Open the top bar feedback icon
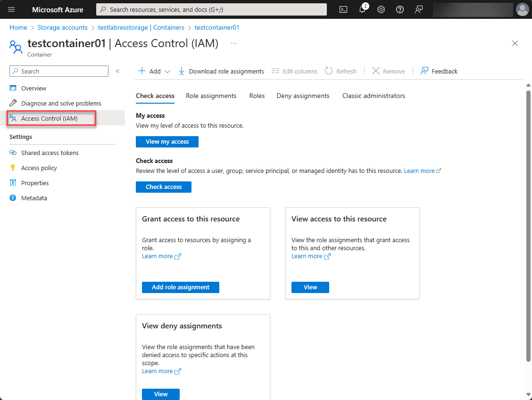532x400 pixels. click(419, 9)
